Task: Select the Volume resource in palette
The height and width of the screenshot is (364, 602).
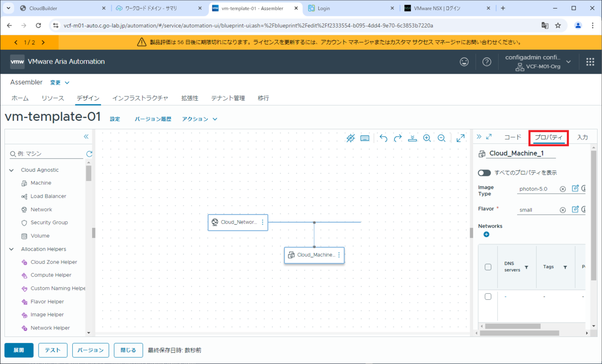Action: (40, 236)
